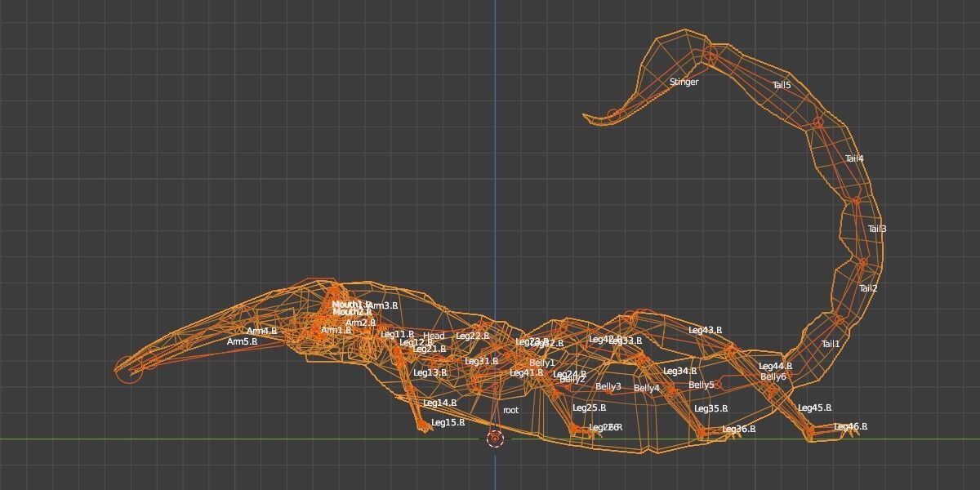
Task: Pick the Leg35.R bone label
Action: pyautogui.click(x=711, y=408)
